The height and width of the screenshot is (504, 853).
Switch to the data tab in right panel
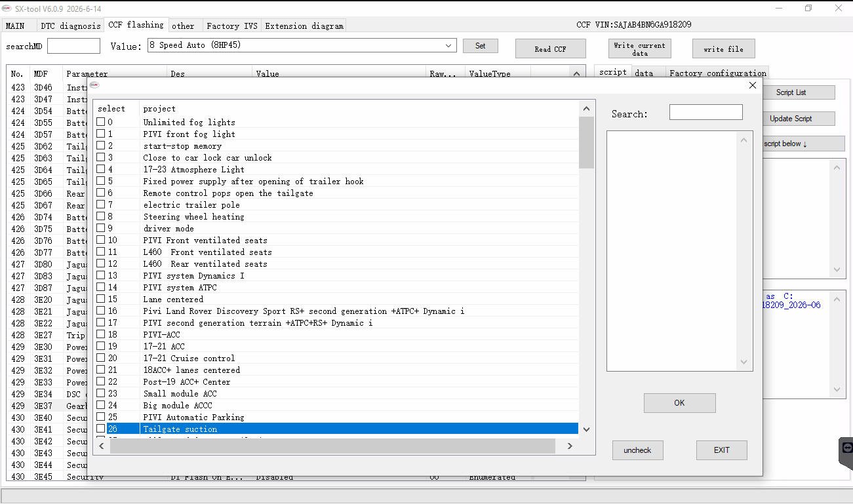tap(644, 73)
